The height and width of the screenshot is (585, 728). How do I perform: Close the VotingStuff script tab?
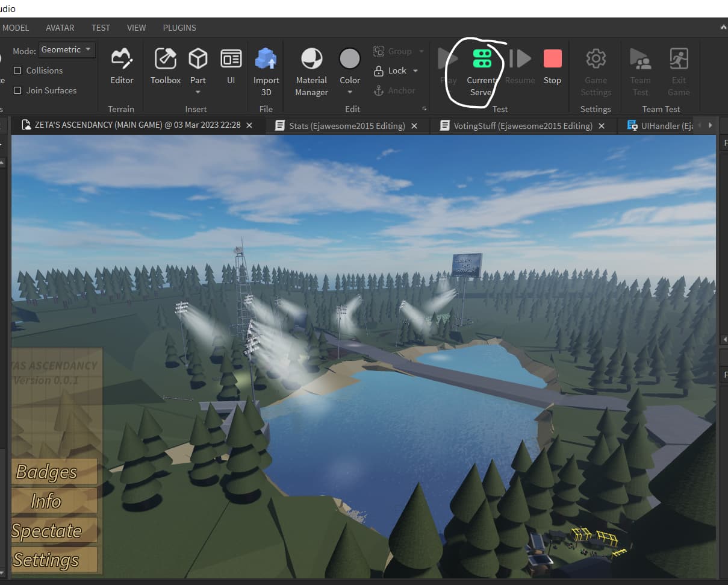coord(602,125)
